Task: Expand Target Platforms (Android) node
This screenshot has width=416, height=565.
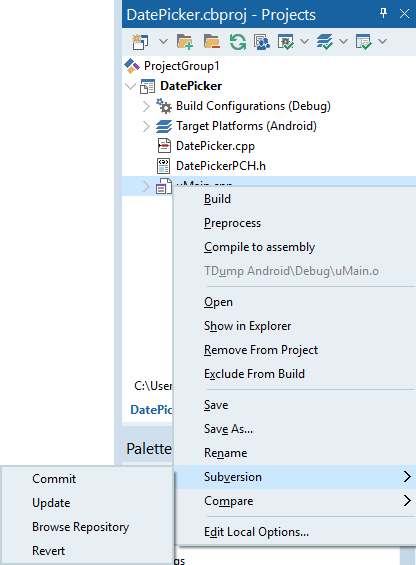Action: pyautogui.click(x=146, y=126)
